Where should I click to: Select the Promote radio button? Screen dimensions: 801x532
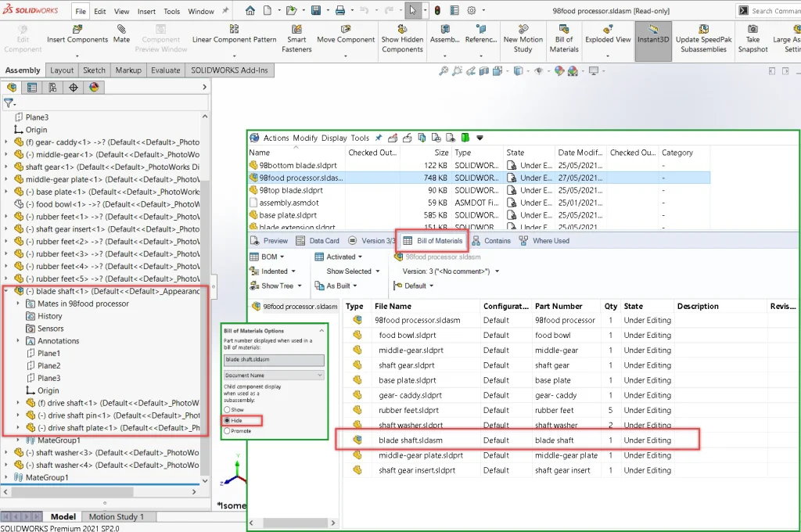point(228,430)
